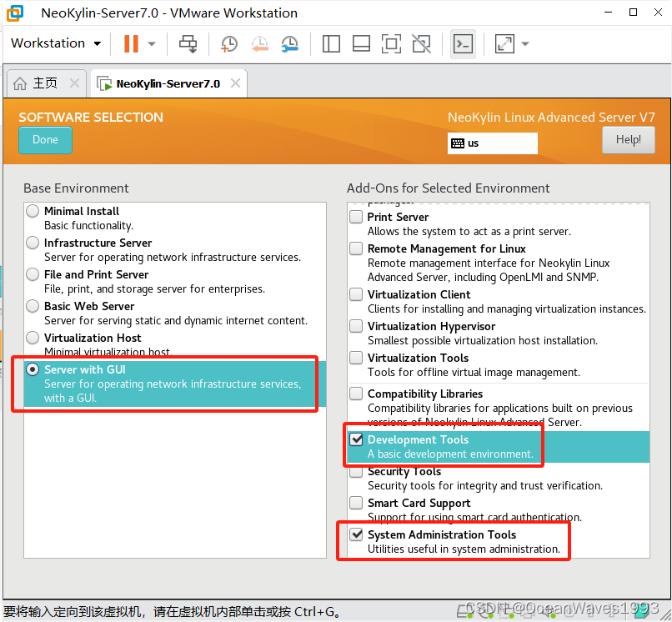Screen dimensions: 672x622
Task: Enable the Virtualization Tools checkbox
Action: tap(356, 358)
